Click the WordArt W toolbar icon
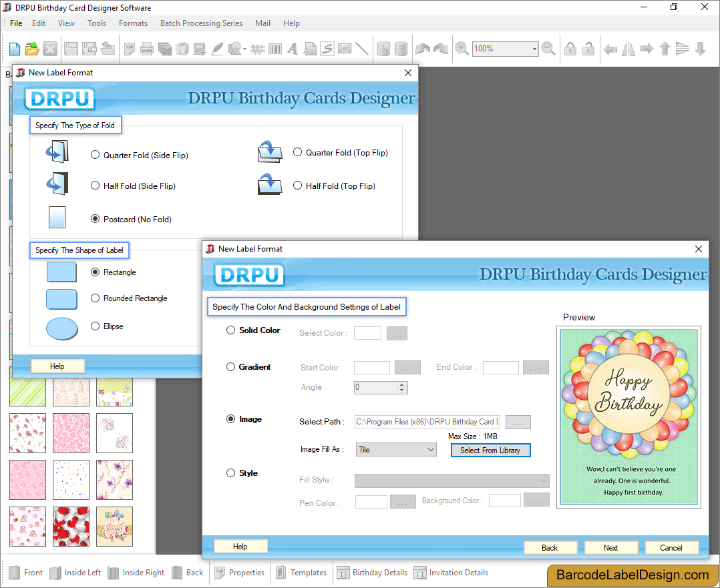The image size is (720, 588). pos(258,49)
